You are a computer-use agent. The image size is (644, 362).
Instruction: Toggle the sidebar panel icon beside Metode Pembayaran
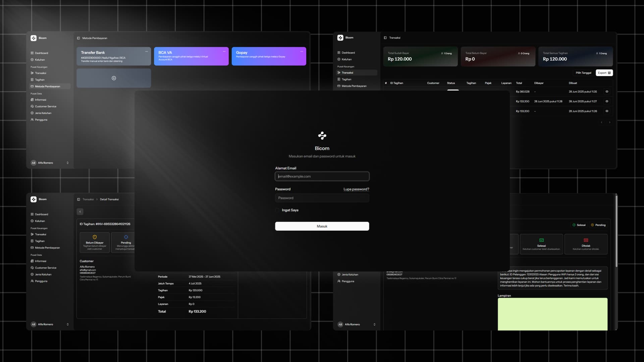pyautogui.click(x=78, y=38)
